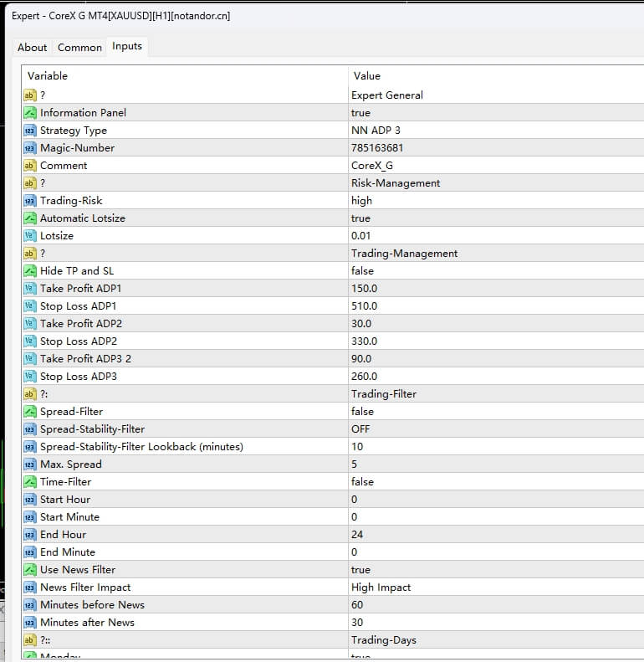The height and width of the screenshot is (662, 644).
Task: Click the Information Panel boolean icon
Action: pos(30,113)
